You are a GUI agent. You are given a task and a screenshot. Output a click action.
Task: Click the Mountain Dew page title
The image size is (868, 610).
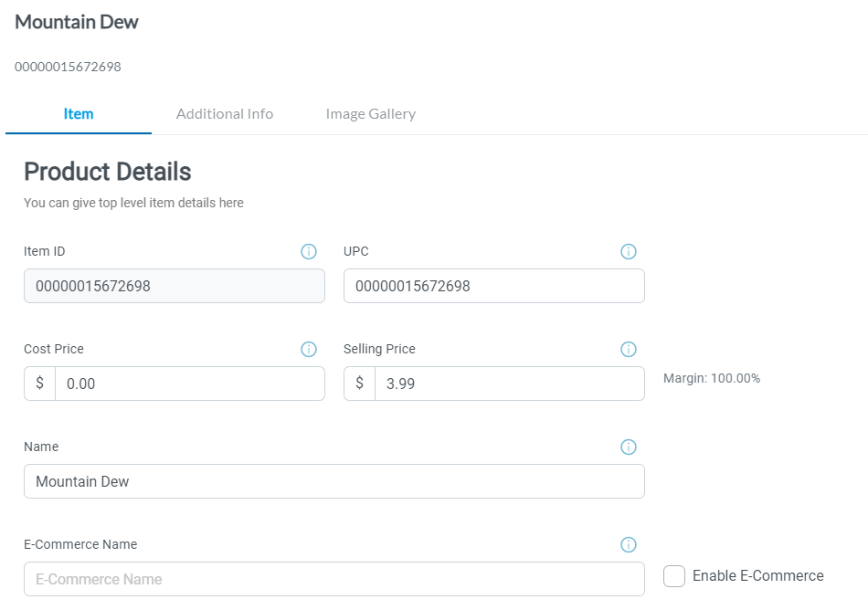tap(77, 22)
